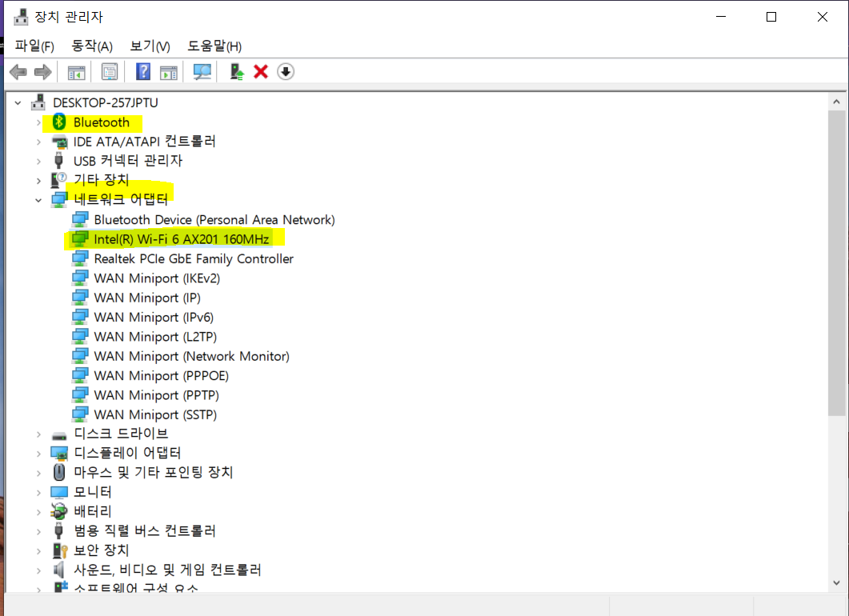
Task: Click the show/hide action pane icon
Action: click(168, 72)
